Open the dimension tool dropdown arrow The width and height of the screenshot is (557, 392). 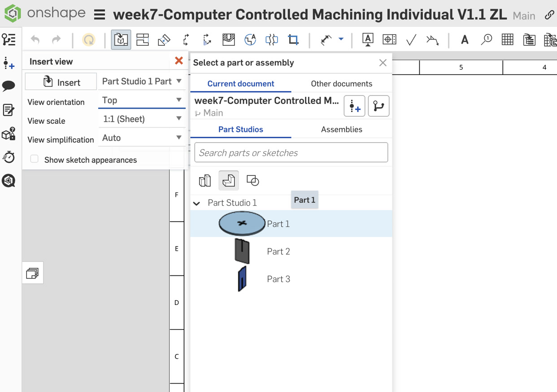(x=341, y=39)
